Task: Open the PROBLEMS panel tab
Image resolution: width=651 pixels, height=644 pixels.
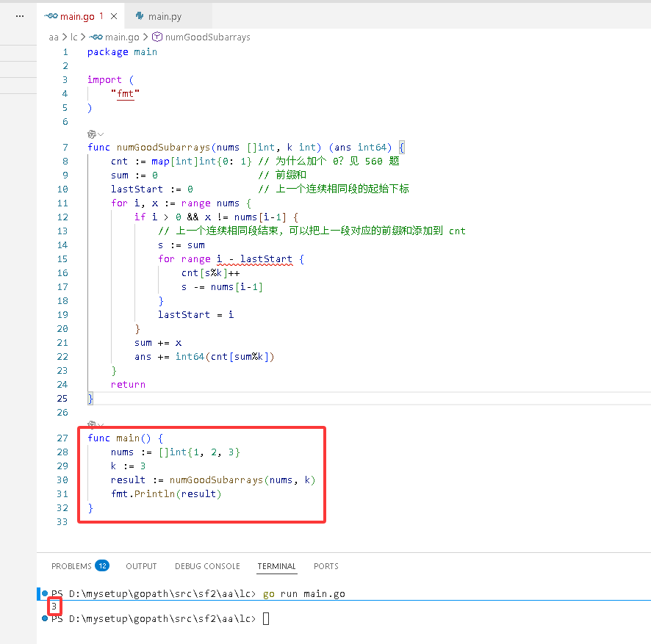Action: [71, 566]
